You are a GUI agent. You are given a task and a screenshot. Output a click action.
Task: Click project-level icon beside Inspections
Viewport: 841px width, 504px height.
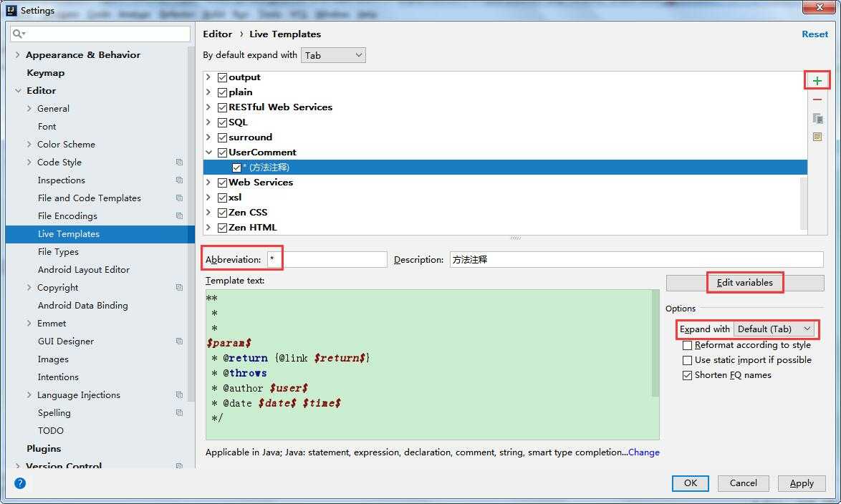pos(179,180)
